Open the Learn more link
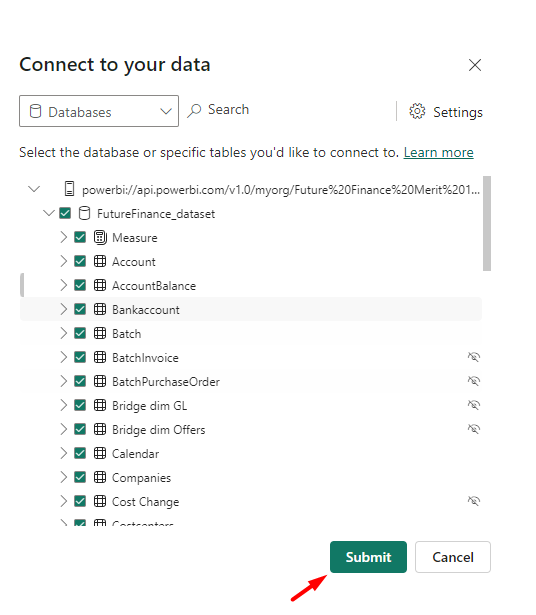The height and width of the screenshot is (615, 536). click(438, 152)
